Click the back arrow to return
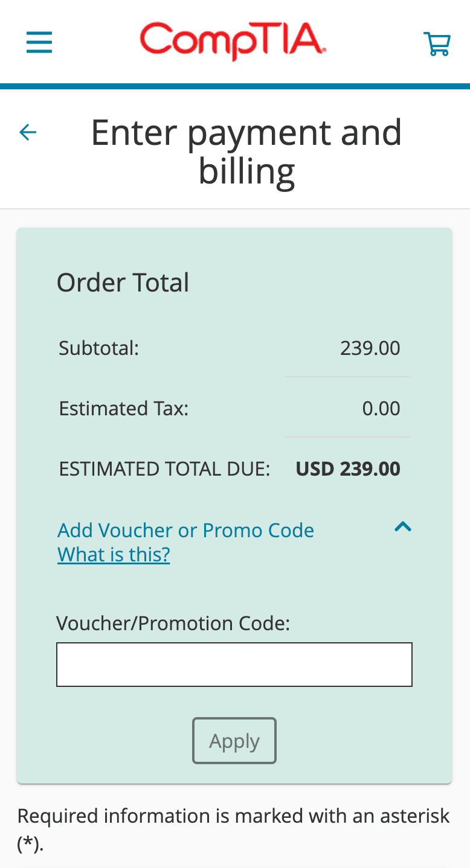The width and height of the screenshot is (470, 868). pyautogui.click(x=27, y=132)
